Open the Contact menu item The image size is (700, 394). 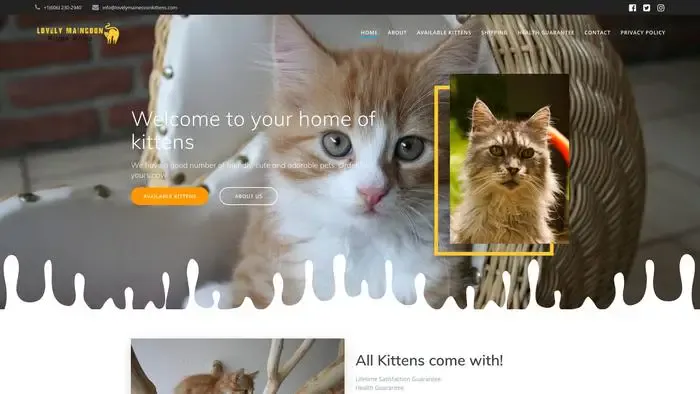(597, 33)
